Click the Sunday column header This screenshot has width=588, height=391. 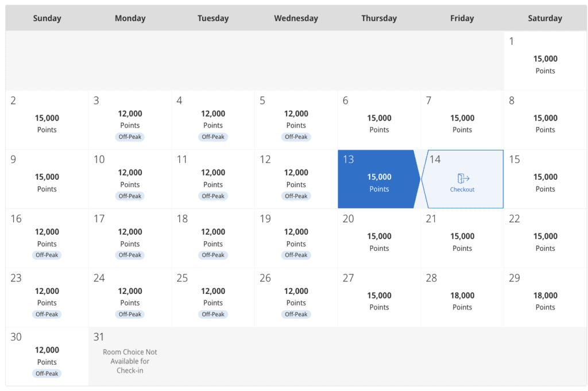point(47,18)
